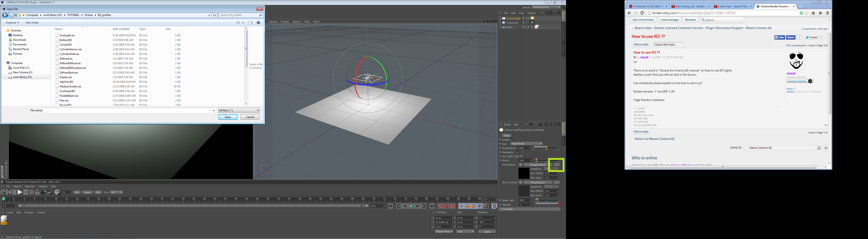Viewport: 868px width, 239px height.
Task: Enable the Use Light Color checkbox
Action: coord(521,156)
